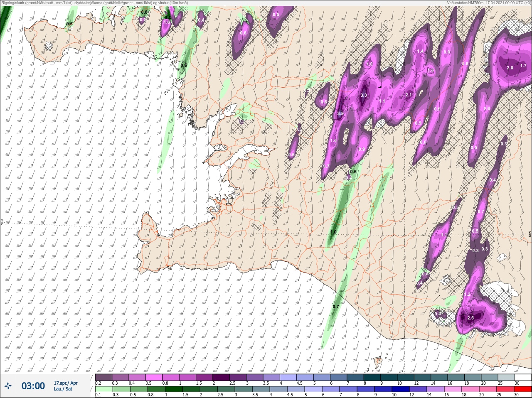532x398 pixels.
Task: Click the 1.2 value above the 2.5 maximum
Action: pos(467,294)
